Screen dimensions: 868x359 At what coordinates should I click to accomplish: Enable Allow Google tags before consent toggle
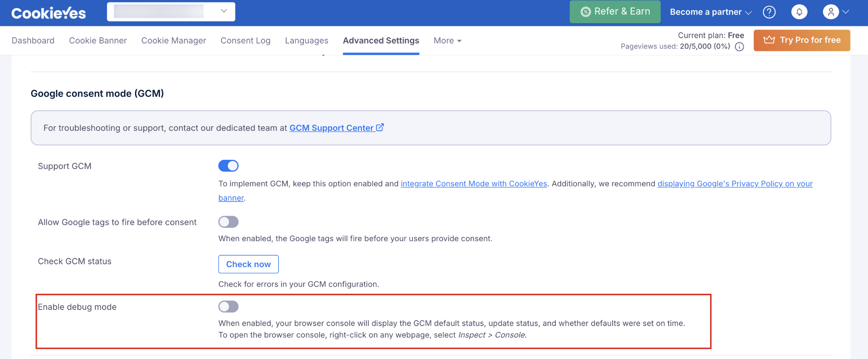coord(229,222)
